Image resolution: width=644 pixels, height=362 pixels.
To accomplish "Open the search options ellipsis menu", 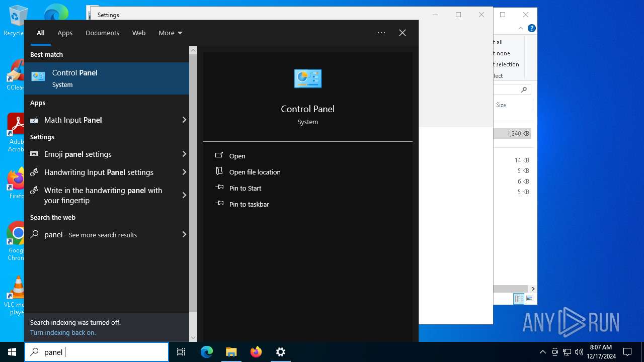I will [x=381, y=33].
